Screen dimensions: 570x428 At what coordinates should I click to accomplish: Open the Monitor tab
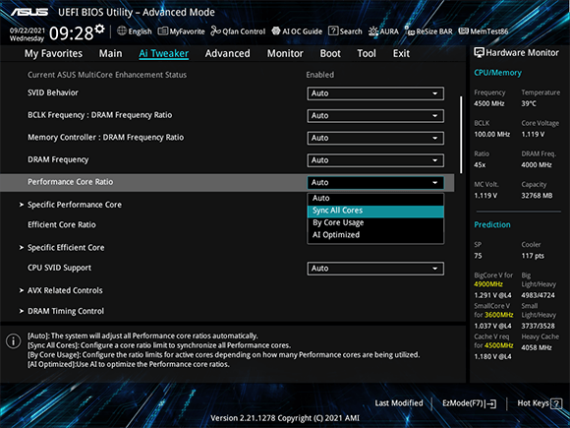pos(285,53)
